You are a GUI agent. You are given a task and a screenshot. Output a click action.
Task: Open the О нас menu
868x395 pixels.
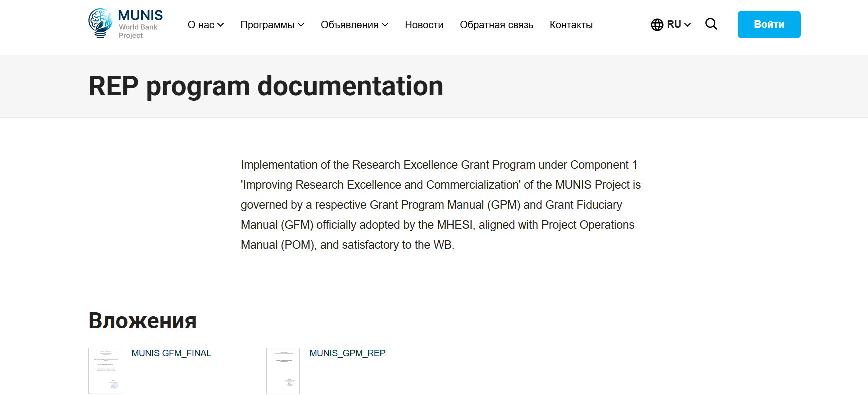click(x=200, y=25)
